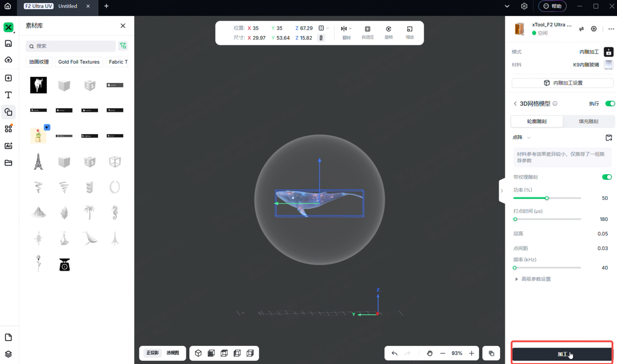Go back using the 3D网格模型 chevron
Screen dimensions: 617x364
click(x=515, y=103)
